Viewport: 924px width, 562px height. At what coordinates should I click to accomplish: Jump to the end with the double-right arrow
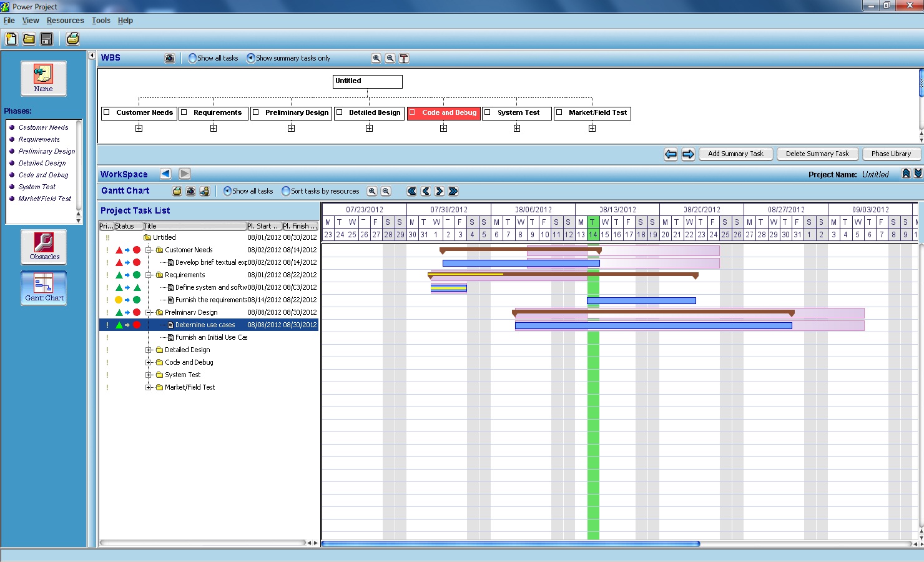[453, 191]
